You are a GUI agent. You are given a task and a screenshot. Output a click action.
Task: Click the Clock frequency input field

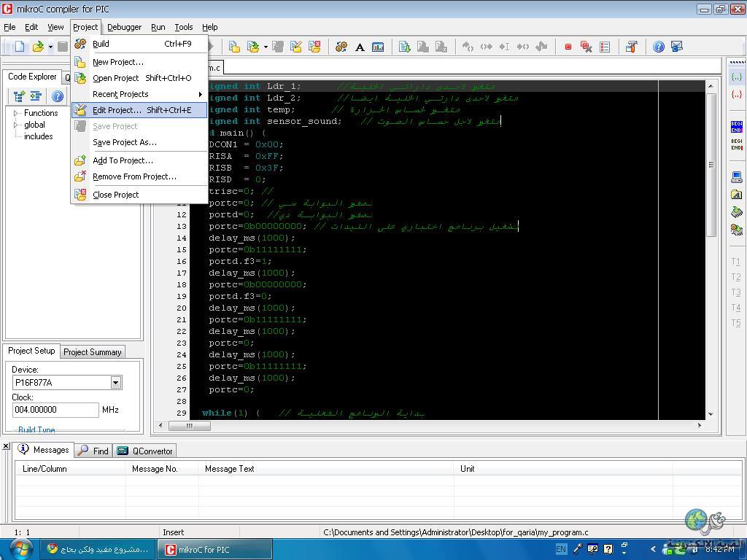(55, 410)
